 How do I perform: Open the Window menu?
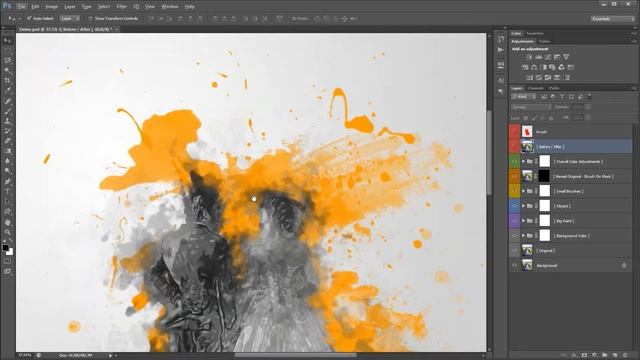(170, 7)
